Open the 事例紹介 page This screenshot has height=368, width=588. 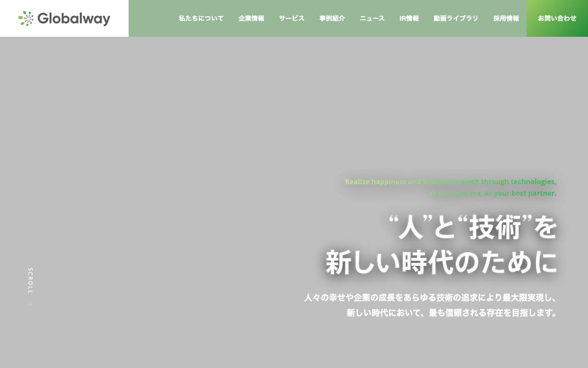click(x=332, y=18)
